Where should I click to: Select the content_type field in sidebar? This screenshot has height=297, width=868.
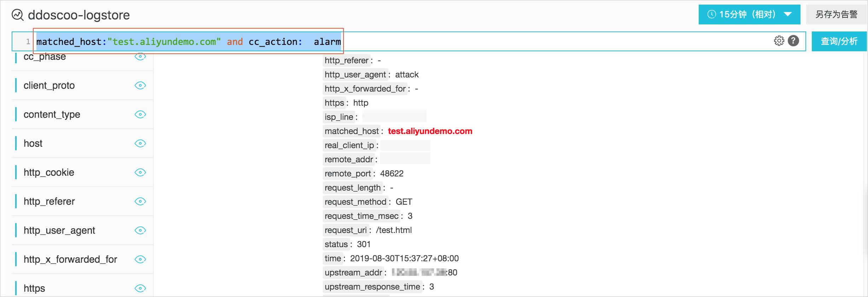click(52, 115)
